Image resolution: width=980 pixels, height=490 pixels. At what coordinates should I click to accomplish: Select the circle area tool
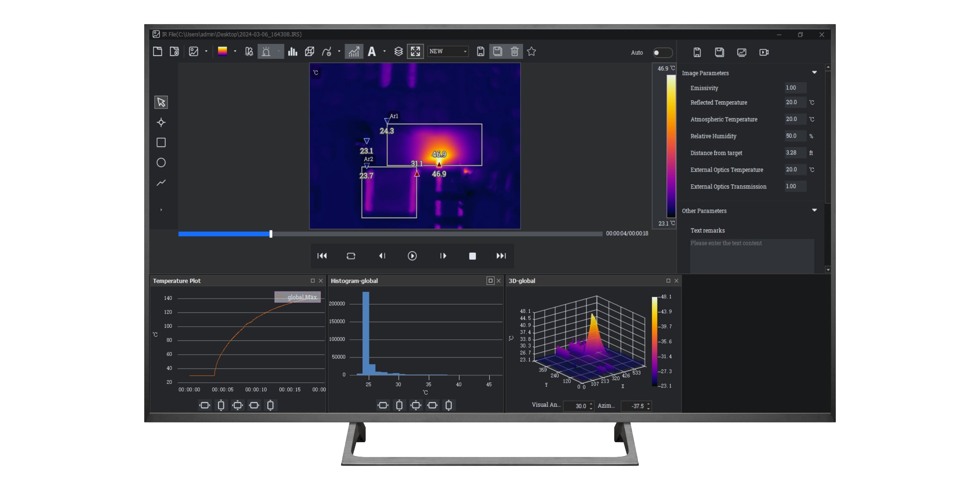[x=161, y=163]
